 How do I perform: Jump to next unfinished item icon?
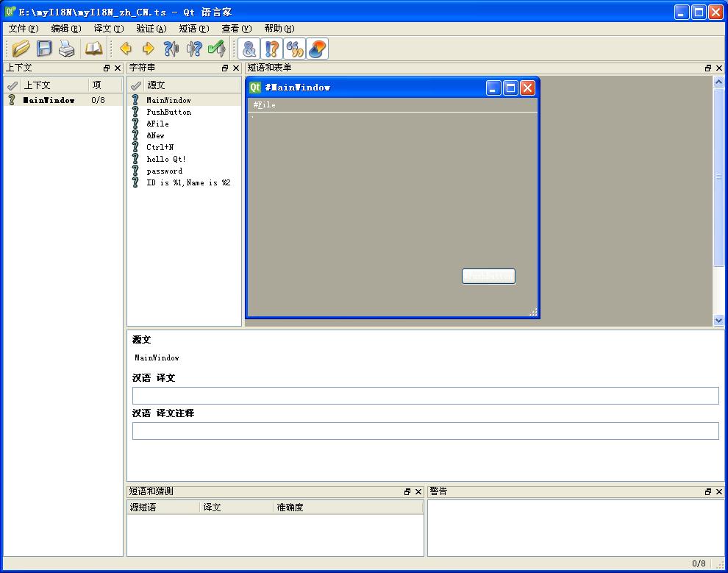pyautogui.click(x=194, y=49)
